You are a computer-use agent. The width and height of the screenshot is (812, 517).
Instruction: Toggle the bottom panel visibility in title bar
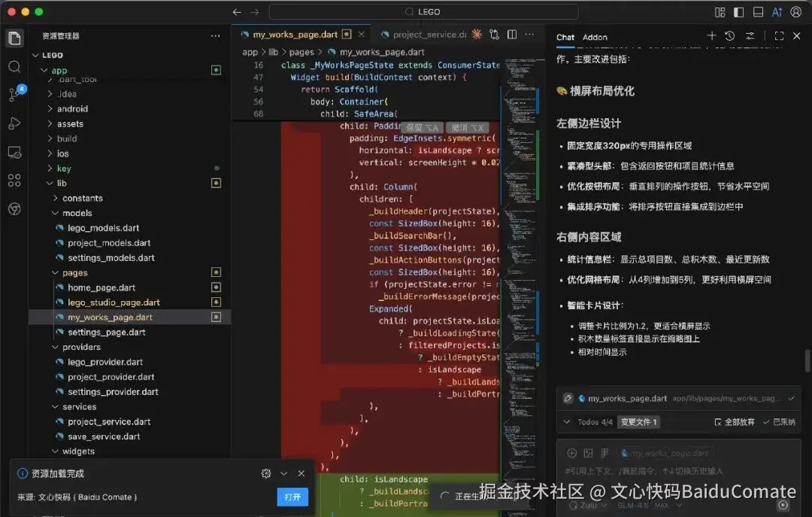(758, 12)
